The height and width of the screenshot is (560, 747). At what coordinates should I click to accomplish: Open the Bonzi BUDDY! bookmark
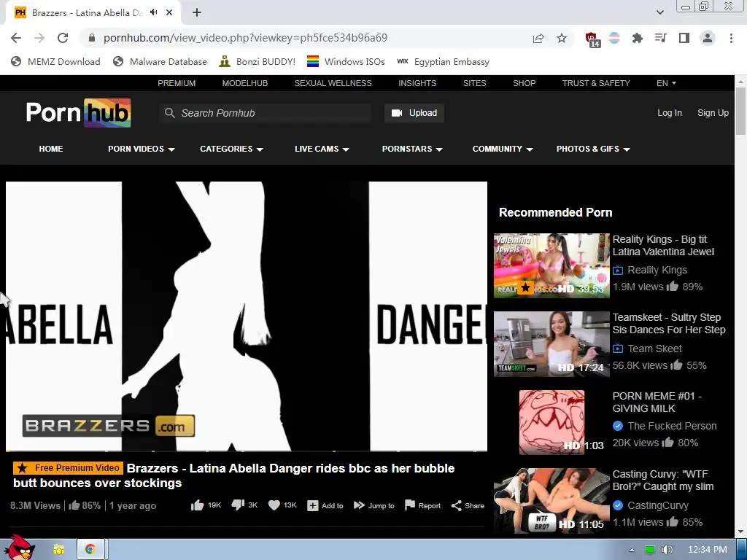(x=258, y=61)
